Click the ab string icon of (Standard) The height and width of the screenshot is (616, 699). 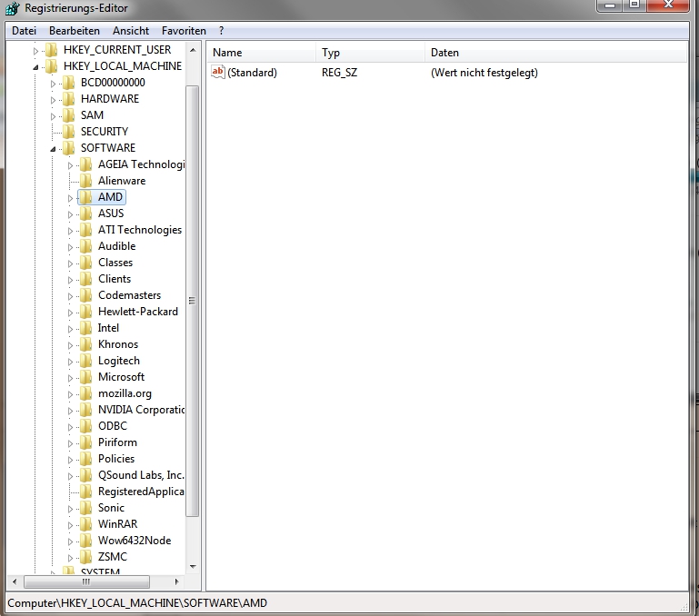pyautogui.click(x=218, y=72)
